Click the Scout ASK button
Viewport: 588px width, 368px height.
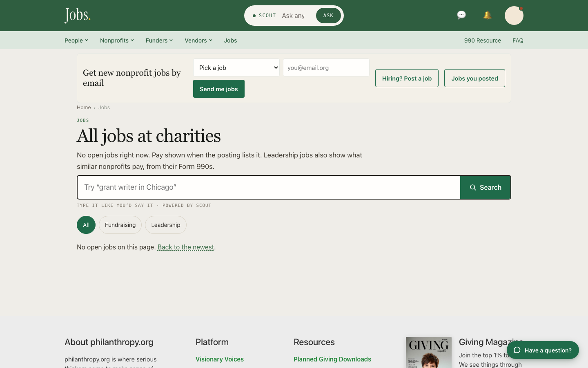point(328,16)
